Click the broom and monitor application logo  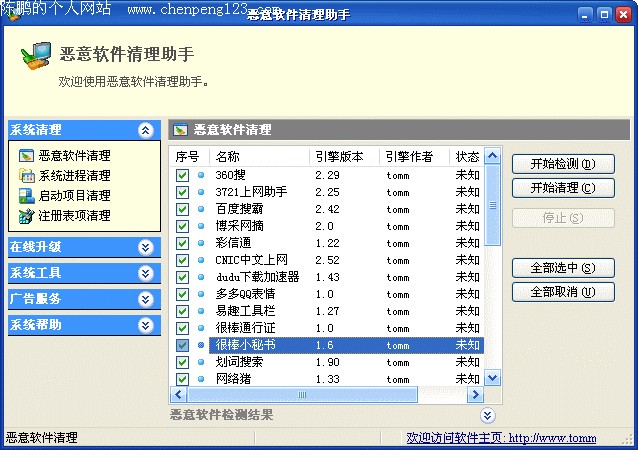[36, 56]
